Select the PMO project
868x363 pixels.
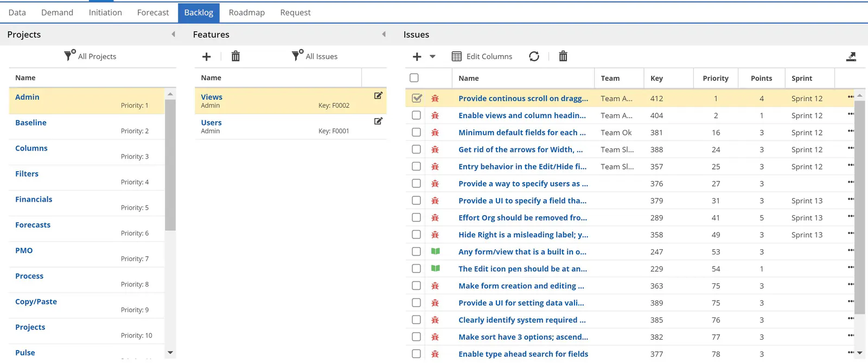pyautogui.click(x=87, y=255)
